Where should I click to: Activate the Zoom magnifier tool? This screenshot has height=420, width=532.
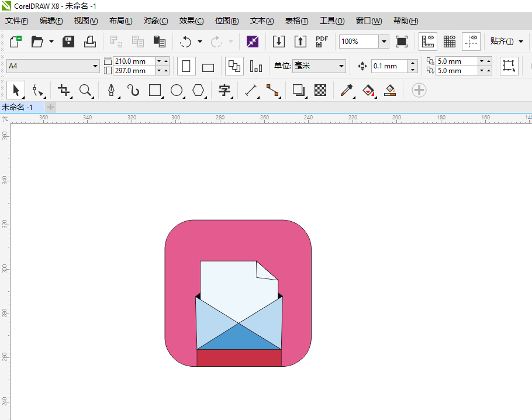click(x=86, y=90)
